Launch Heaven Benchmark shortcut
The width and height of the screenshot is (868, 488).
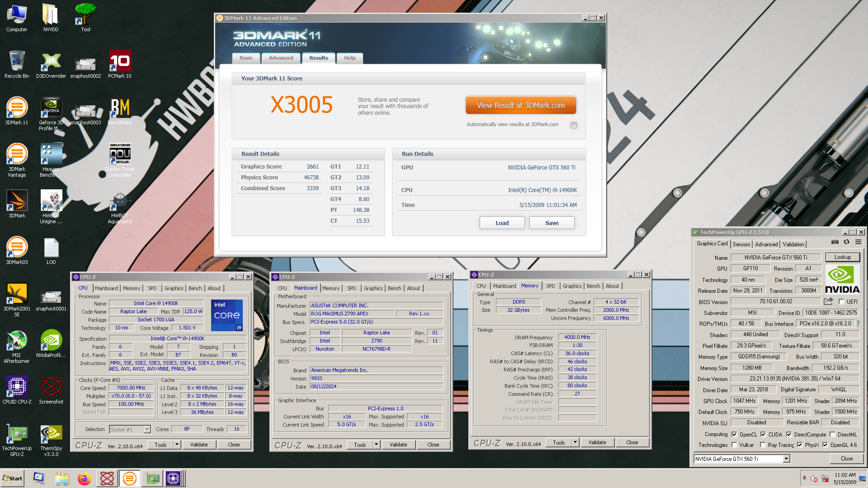point(51,160)
